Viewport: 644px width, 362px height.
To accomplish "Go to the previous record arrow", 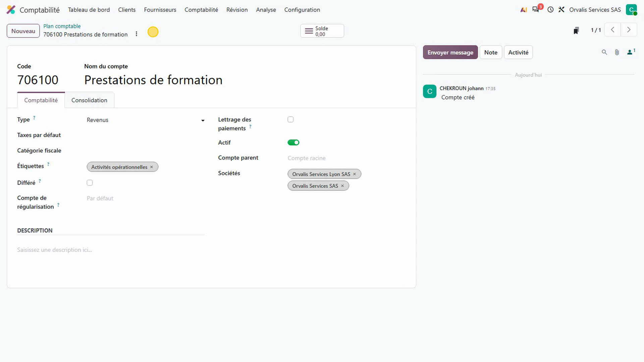I will point(612,30).
